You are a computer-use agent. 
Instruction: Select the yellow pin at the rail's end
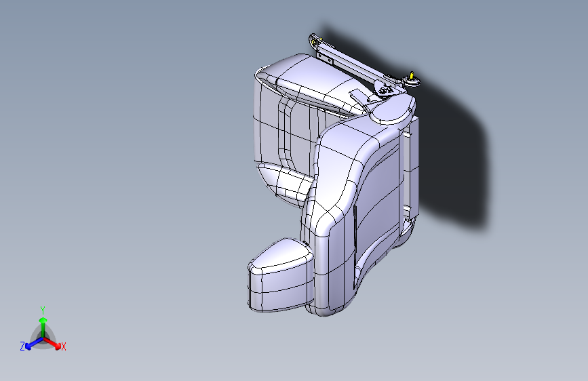(412, 75)
